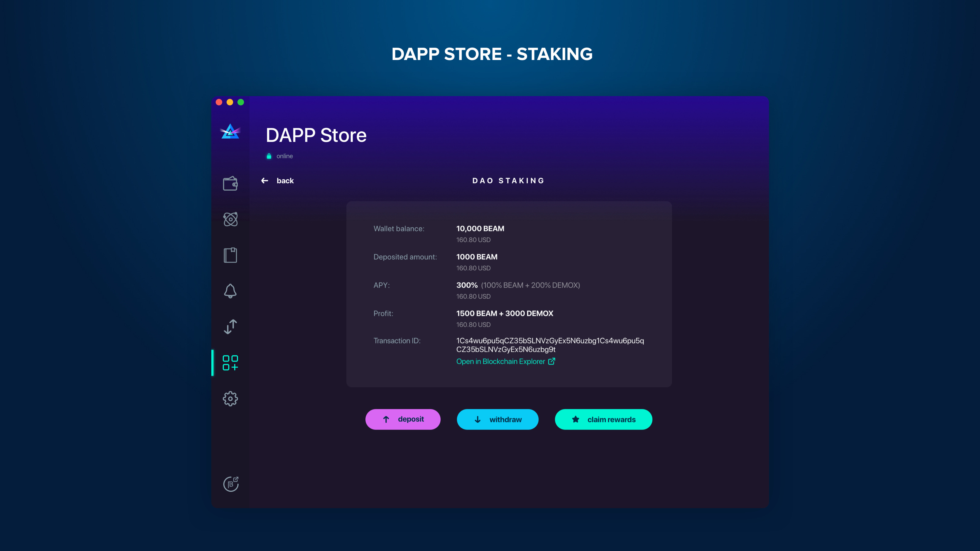Open the transactions send/receive icon
The width and height of the screenshot is (980, 551).
click(230, 326)
